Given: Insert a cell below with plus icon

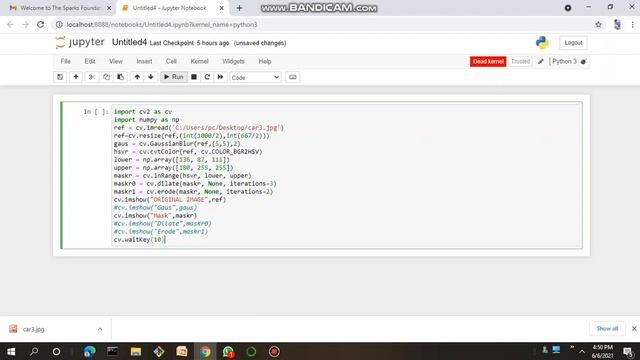Looking at the screenshot, I should 76,77.
